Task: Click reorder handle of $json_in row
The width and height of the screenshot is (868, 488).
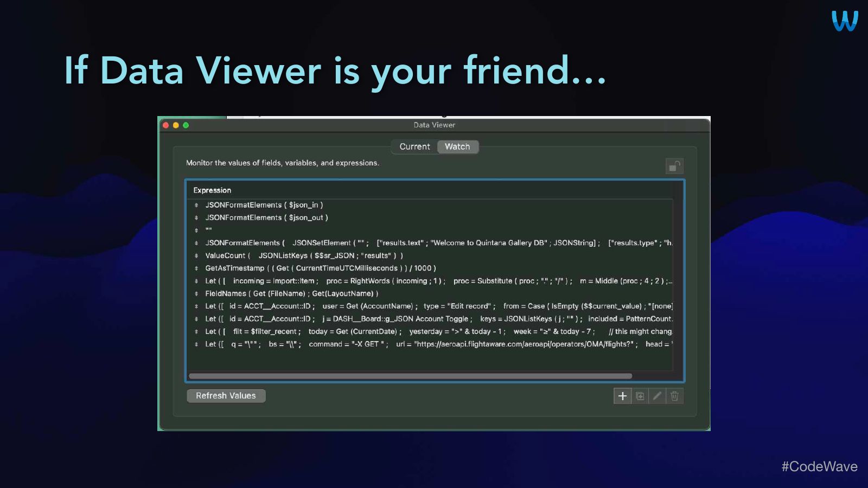Action: (x=196, y=205)
